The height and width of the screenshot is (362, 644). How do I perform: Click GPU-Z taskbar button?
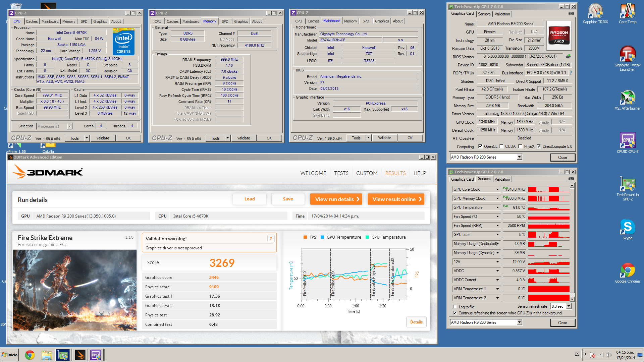[63, 355]
